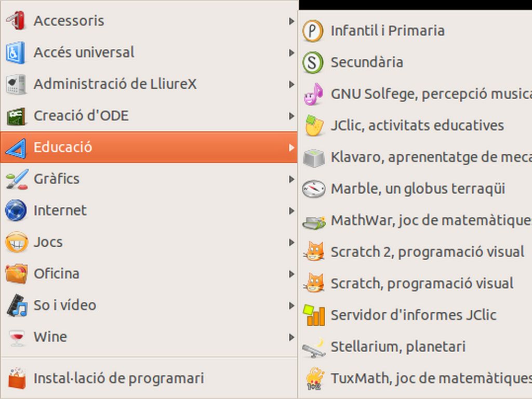Open the Infantil i Primaria category
This screenshot has height=399, width=532.
[387, 31]
